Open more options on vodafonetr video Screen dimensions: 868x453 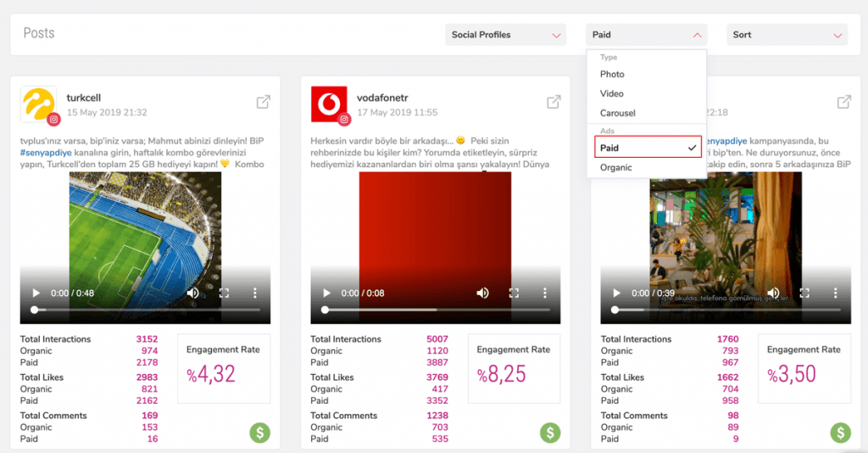pyautogui.click(x=545, y=293)
